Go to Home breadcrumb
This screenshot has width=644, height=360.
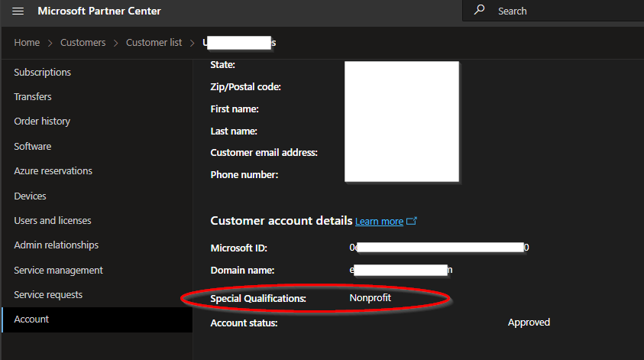[x=27, y=43]
